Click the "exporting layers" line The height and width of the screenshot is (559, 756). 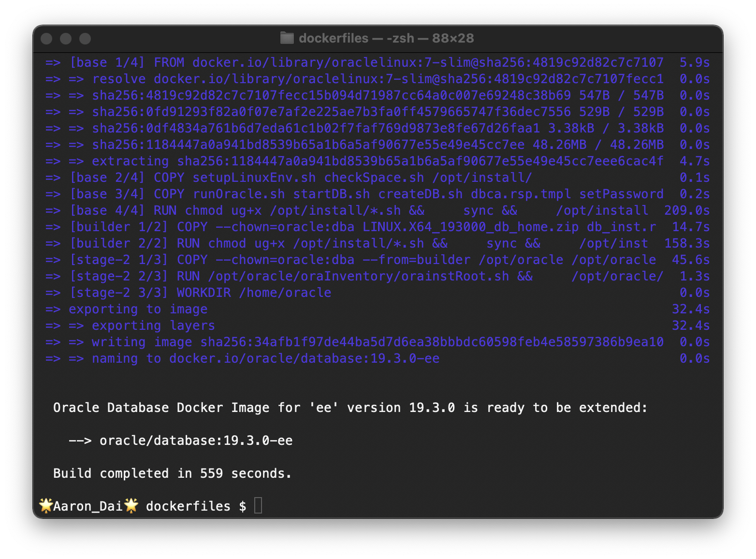click(x=378, y=326)
